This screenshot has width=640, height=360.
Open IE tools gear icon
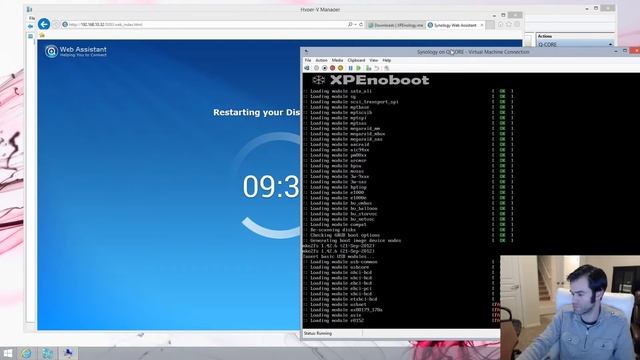(517, 24)
